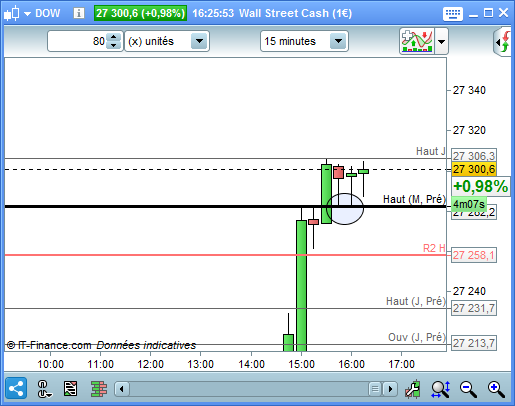The image size is (515, 406).
Task: Click the Haut (J, Pré) label 27 231,7
Action: coord(474,308)
